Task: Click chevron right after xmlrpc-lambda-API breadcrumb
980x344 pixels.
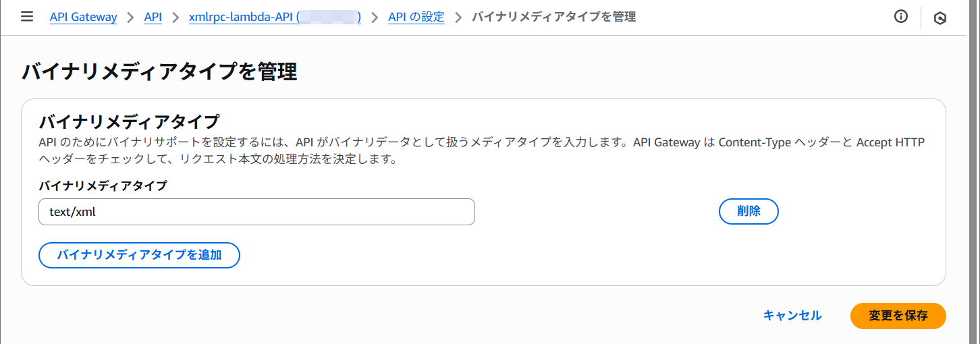Action: [x=375, y=18]
